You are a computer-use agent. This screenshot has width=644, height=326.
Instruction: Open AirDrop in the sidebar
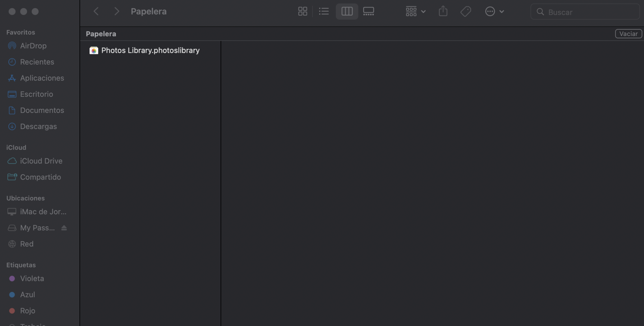point(33,46)
